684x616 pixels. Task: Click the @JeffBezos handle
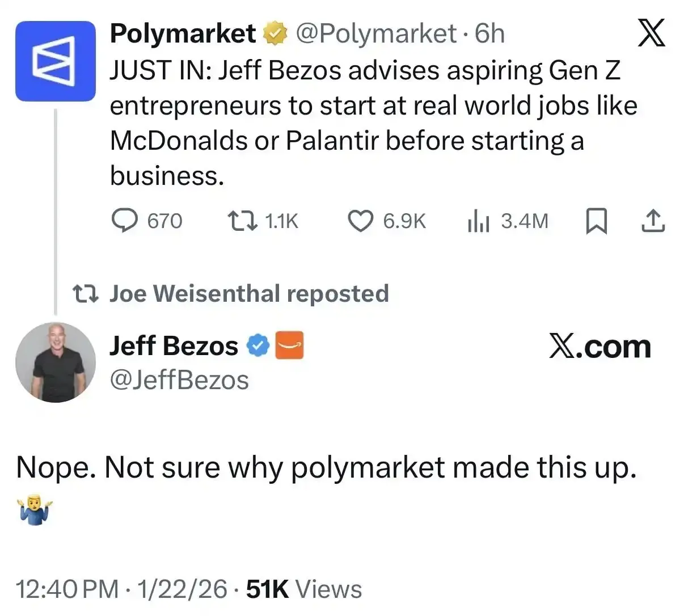coord(179,380)
